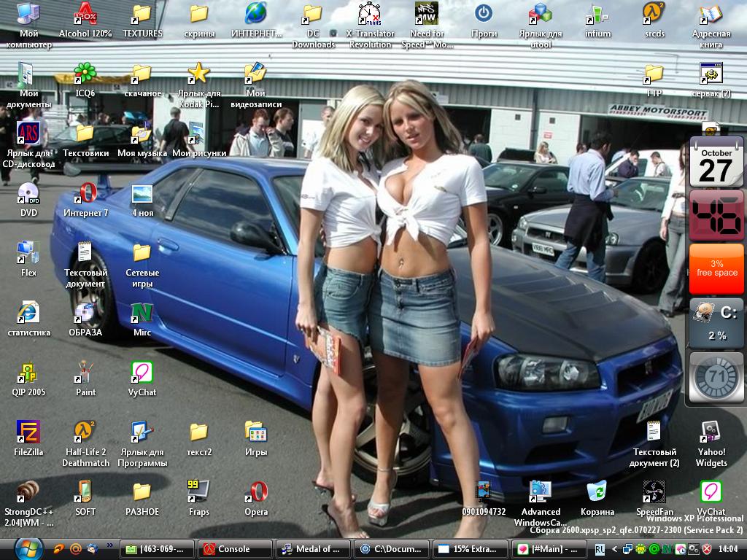Launch the SpeedFan shortcut
Image resolution: width=747 pixels, height=560 pixels.
coord(654,492)
